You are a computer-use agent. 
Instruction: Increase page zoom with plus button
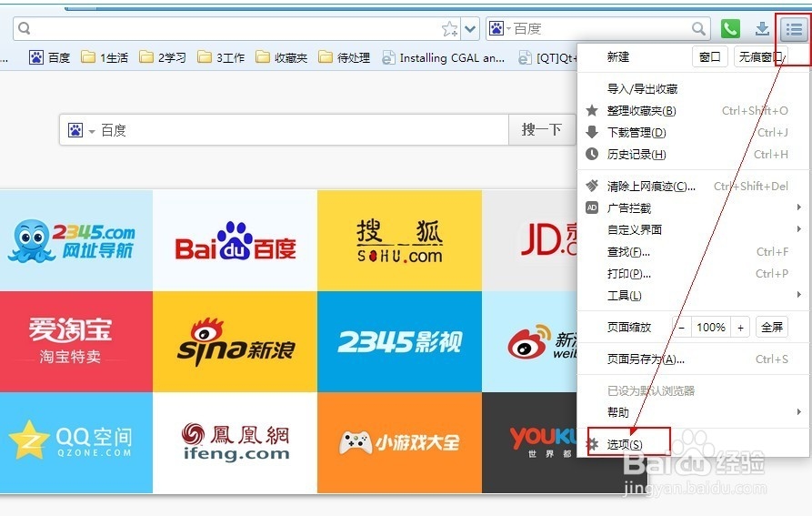pos(740,328)
